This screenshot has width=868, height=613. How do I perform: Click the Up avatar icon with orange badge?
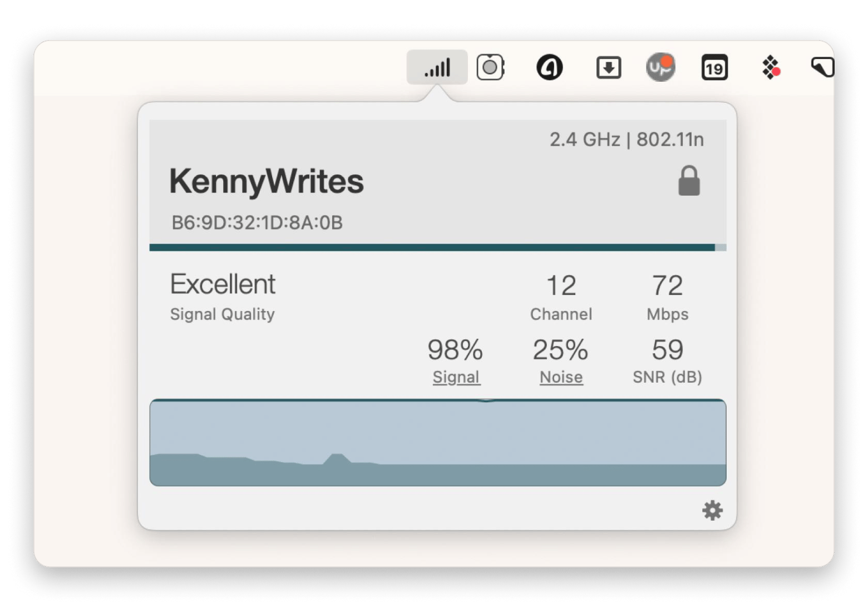click(x=660, y=67)
